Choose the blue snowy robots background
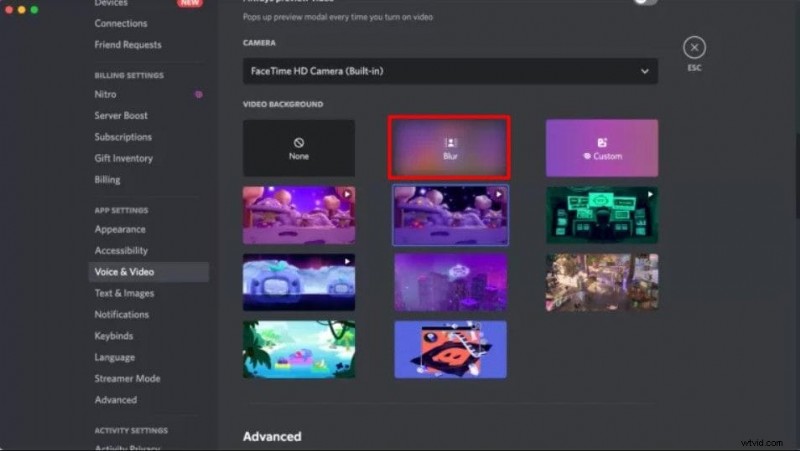Image resolution: width=800 pixels, height=451 pixels. 299,281
